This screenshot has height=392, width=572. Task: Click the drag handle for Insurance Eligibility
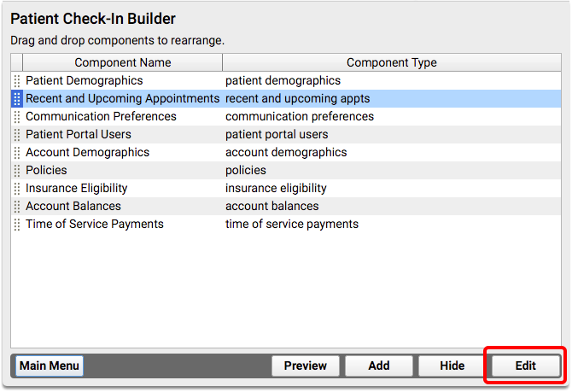coord(17,189)
